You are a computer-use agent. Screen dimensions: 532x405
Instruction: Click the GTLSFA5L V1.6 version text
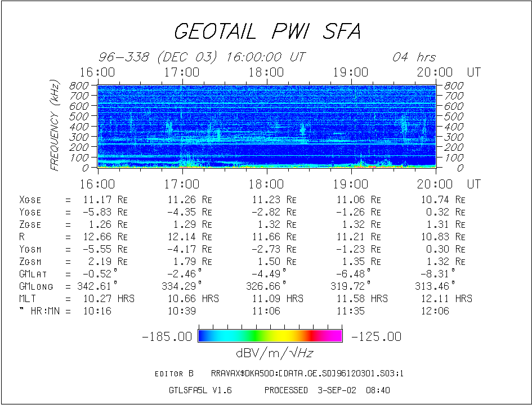pos(200,390)
